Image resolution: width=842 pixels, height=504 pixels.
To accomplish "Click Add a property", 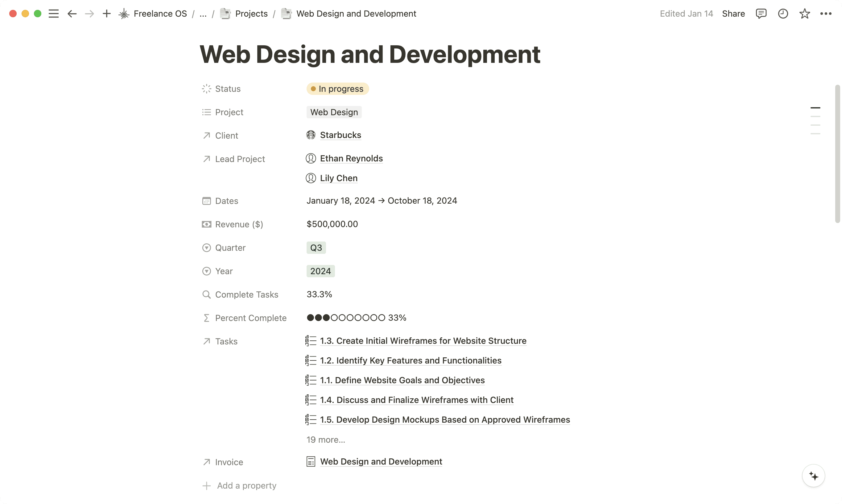I will (246, 485).
